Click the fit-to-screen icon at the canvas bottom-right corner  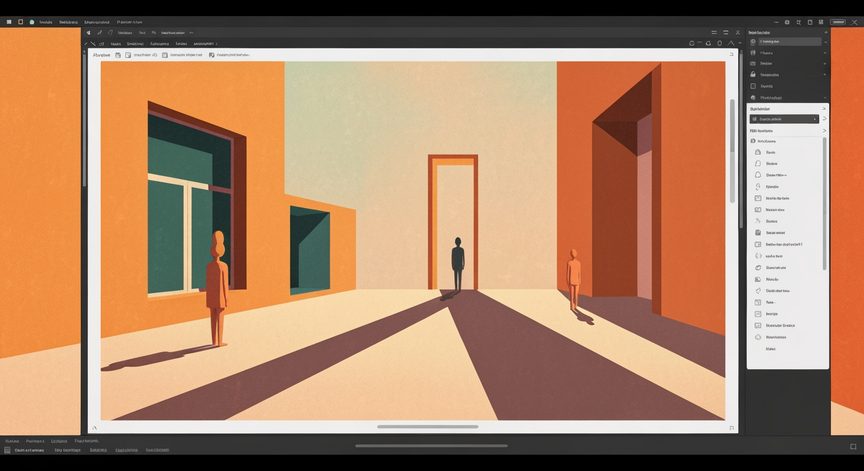(x=732, y=428)
